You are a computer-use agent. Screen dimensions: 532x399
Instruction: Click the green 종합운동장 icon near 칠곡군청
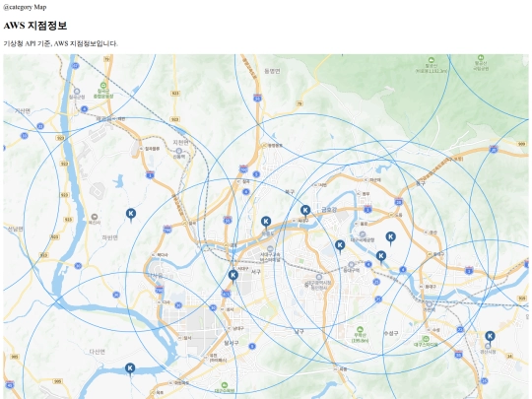click(x=103, y=85)
